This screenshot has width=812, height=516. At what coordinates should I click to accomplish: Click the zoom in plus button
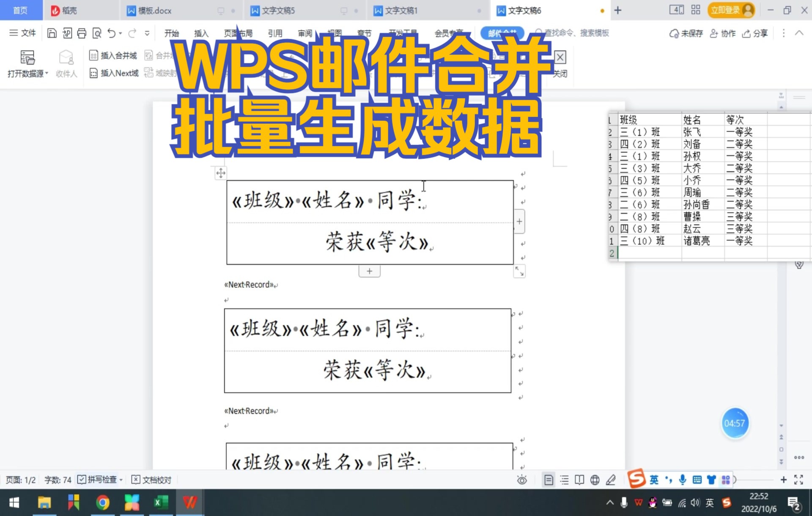(x=783, y=480)
